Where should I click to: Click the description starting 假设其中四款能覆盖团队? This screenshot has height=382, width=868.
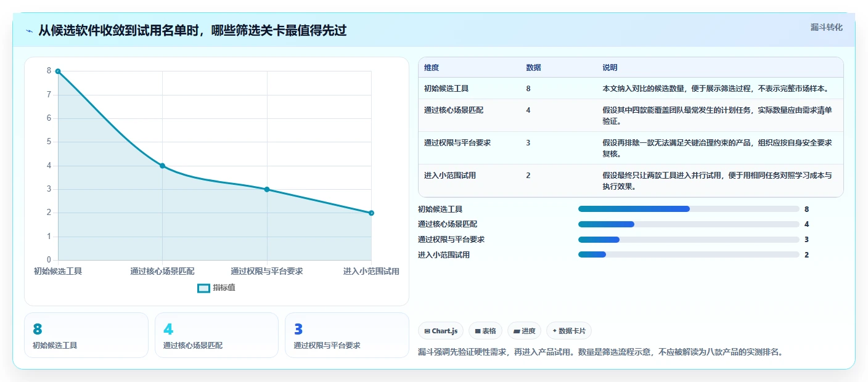[718, 115]
